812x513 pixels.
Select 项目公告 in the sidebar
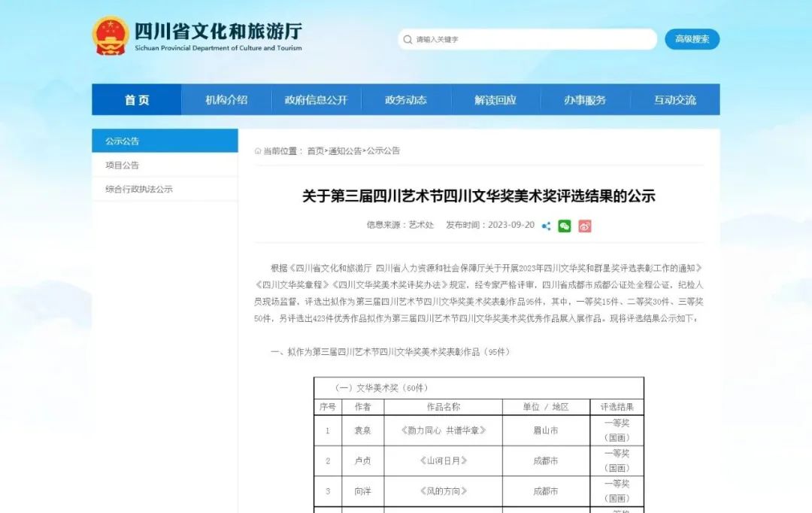[165, 165]
